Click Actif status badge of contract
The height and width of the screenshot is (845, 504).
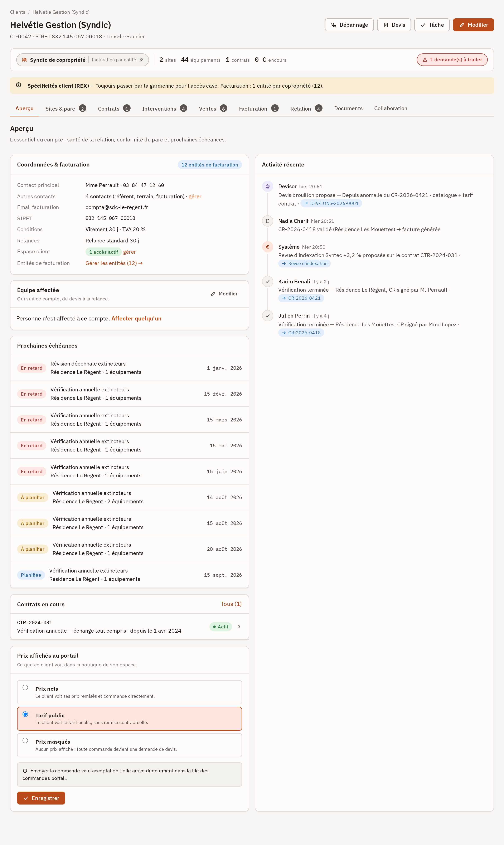pos(220,627)
